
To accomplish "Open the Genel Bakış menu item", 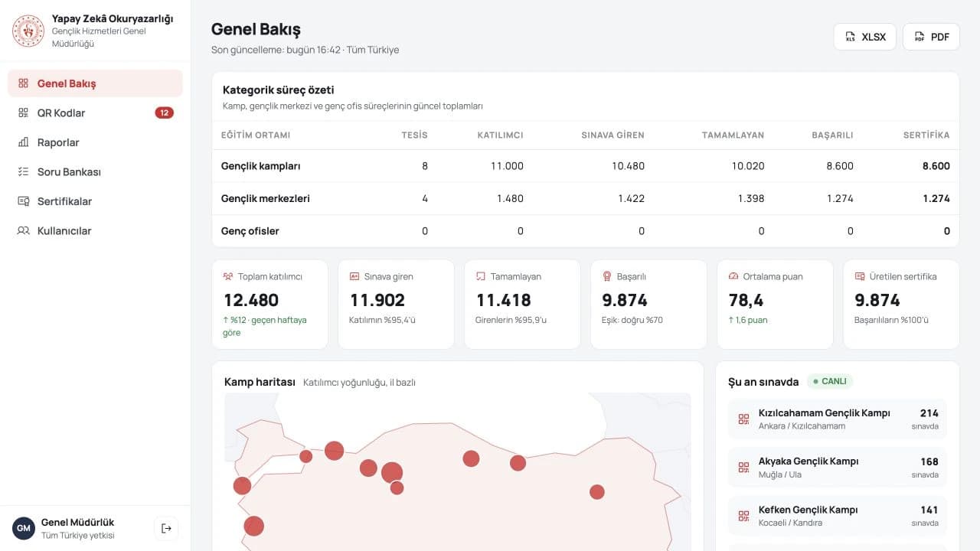I will tap(95, 83).
